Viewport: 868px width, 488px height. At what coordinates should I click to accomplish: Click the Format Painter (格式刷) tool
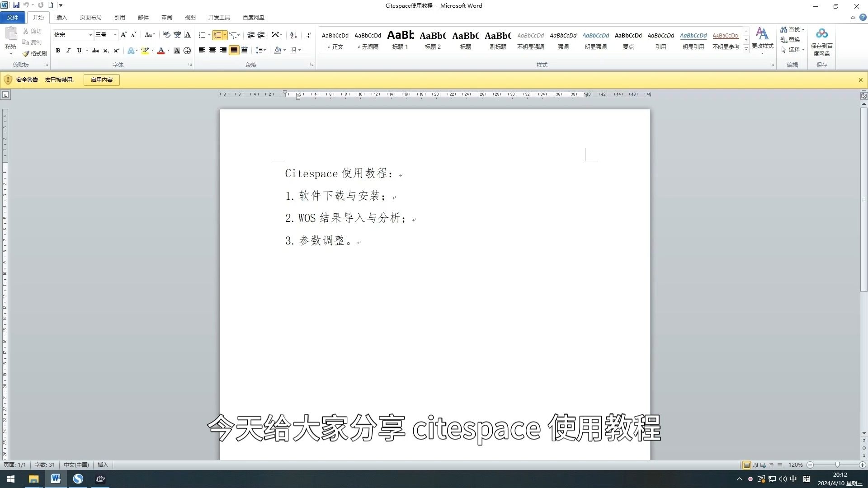click(x=35, y=53)
